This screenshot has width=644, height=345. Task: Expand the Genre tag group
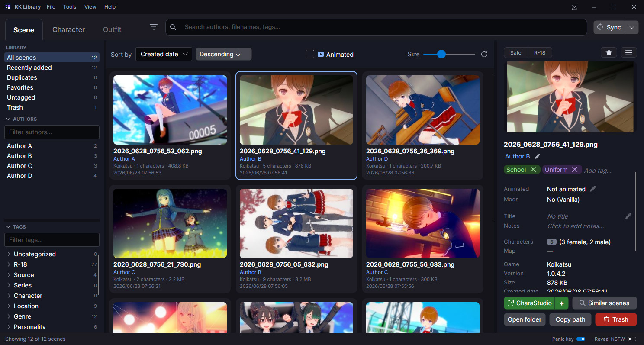coord(9,316)
